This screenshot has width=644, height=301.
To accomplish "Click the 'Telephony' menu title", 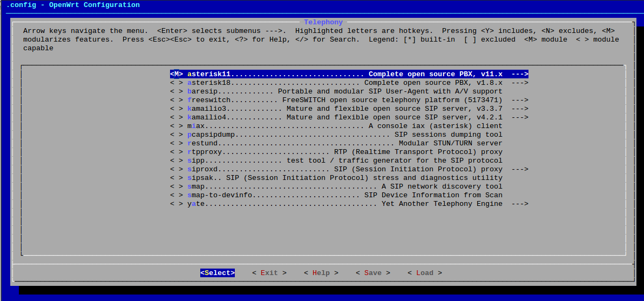I will pyautogui.click(x=323, y=22).
